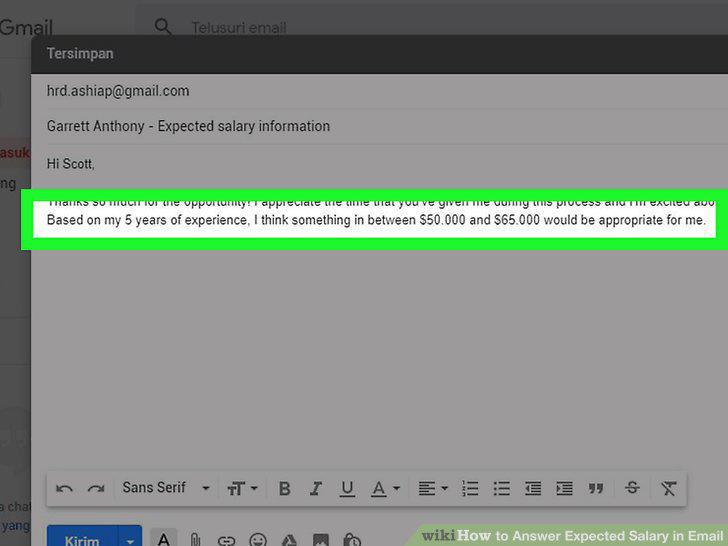Decrease the indent
Image resolution: width=728 pixels, height=546 pixels.
tap(533, 488)
